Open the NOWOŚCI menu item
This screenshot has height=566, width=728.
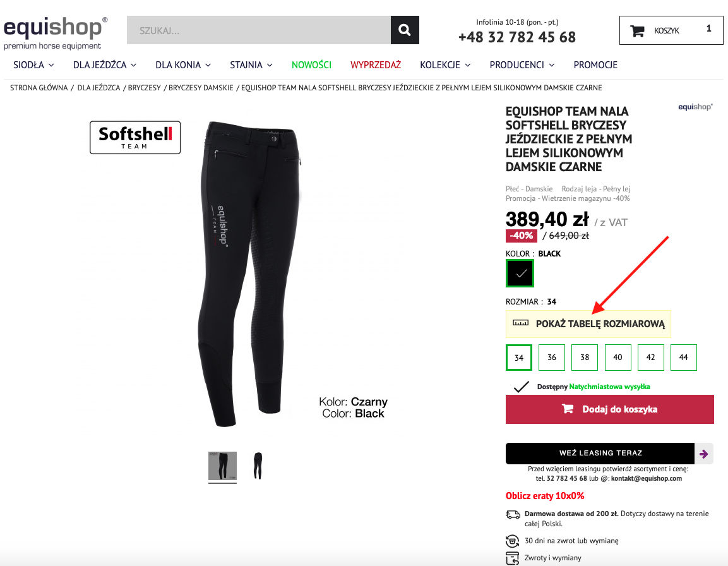coord(311,65)
